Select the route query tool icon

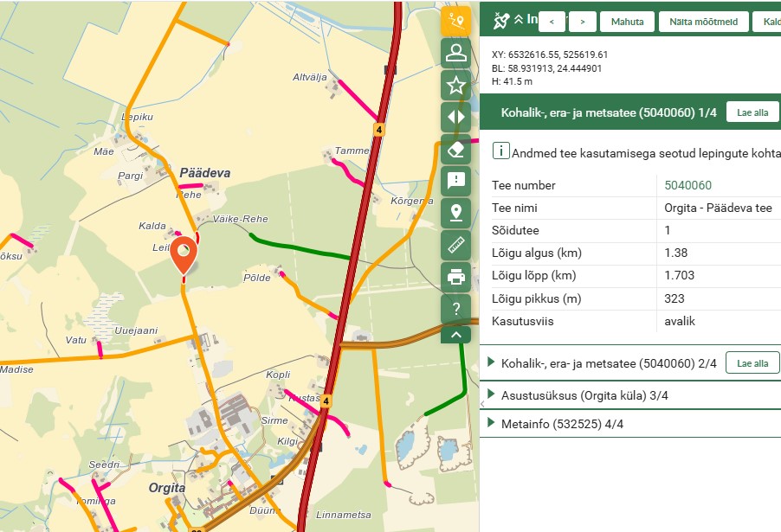coord(455,22)
